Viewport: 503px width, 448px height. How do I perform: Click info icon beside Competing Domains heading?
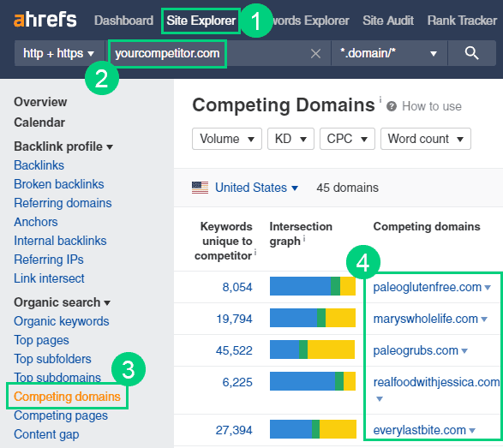[x=380, y=99]
